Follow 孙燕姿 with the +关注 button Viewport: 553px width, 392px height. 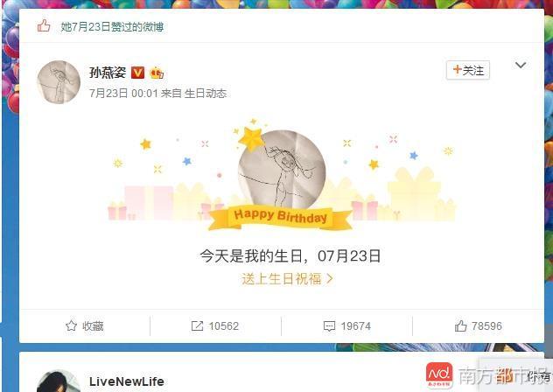468,71
